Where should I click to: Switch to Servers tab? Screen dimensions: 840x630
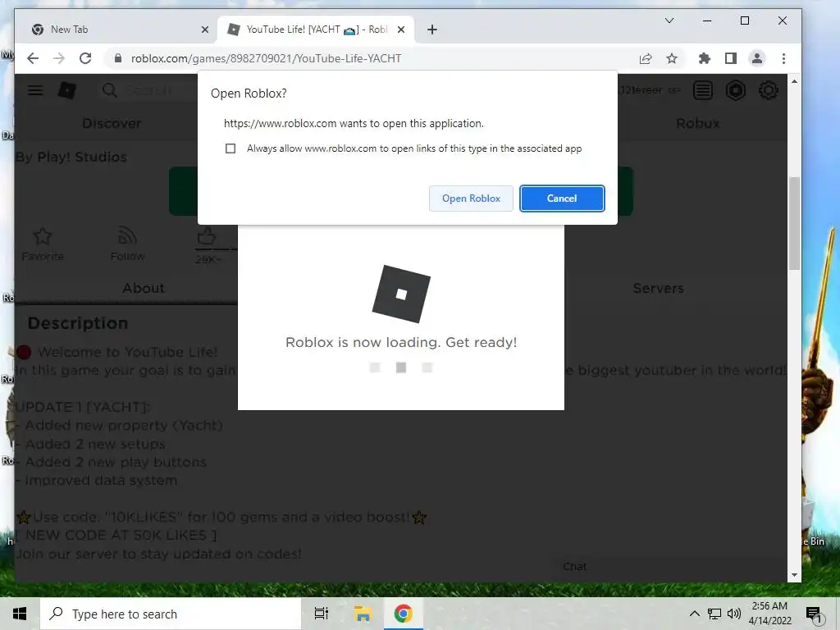pos(659,288)
